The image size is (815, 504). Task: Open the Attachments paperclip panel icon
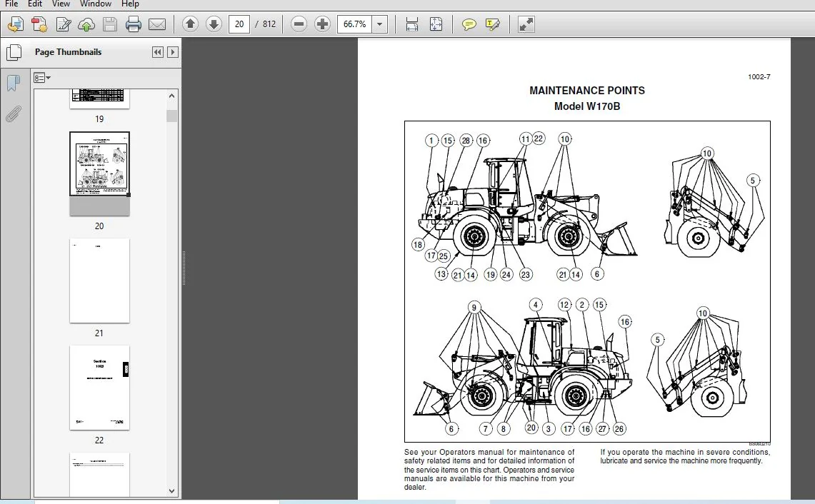[x=14, y=114]
